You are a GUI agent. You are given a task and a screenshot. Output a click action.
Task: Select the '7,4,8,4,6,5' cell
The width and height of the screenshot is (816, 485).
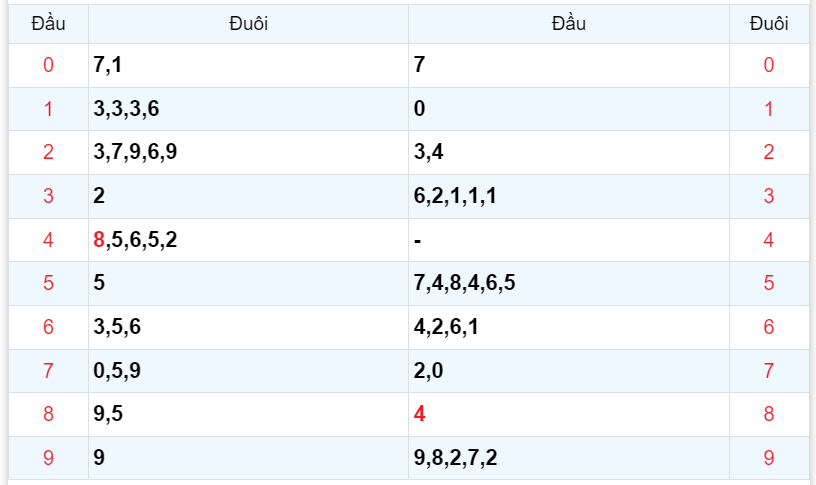464,283
